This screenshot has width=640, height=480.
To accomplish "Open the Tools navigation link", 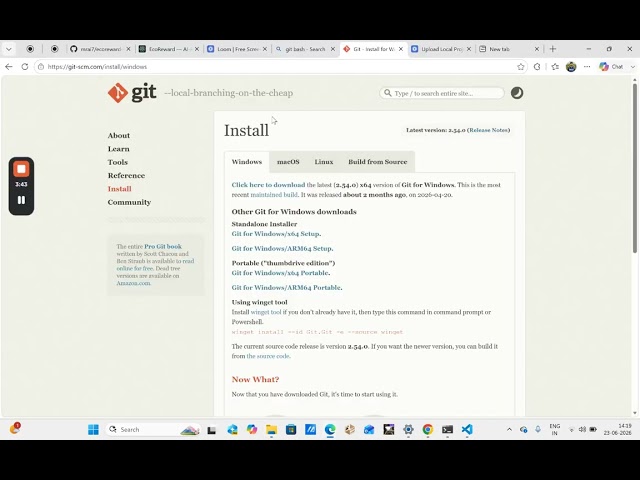I will point(118,162).
